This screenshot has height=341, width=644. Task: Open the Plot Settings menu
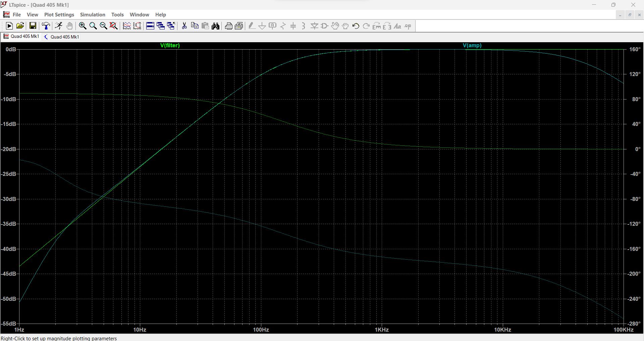pos(59,15)
